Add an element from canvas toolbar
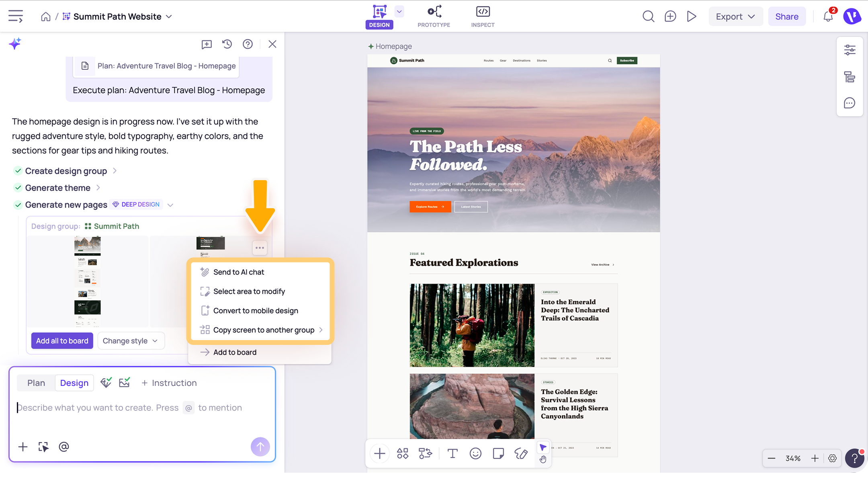868x488 pixels. click(379, 454)
